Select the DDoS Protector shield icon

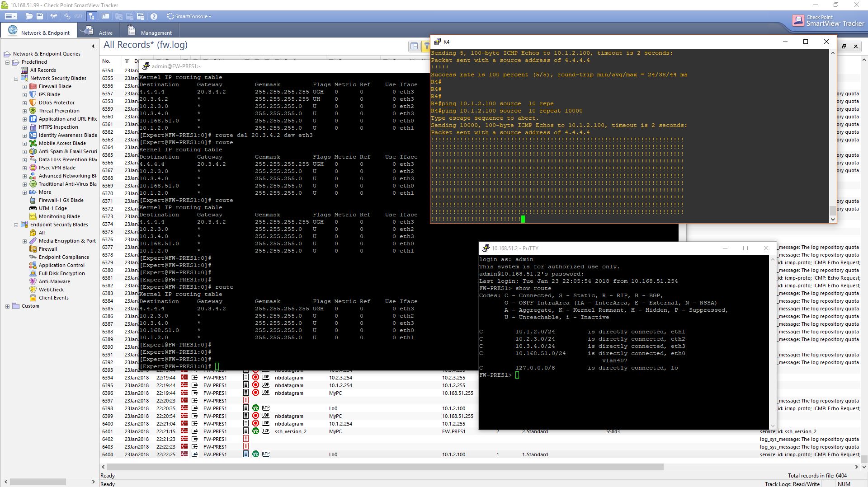click(33, 103)
